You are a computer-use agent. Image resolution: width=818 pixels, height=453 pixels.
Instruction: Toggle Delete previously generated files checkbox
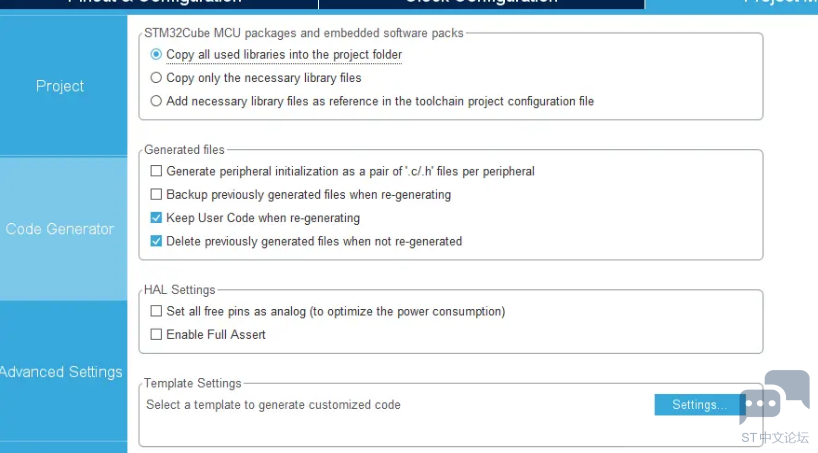coord(156,241)
